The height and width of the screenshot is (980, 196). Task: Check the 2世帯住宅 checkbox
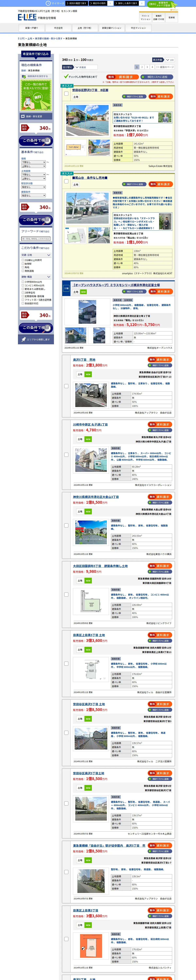23,293
